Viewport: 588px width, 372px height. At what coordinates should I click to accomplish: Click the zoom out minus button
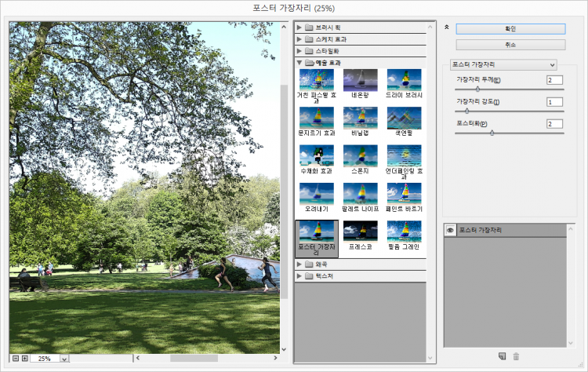coord(15,359)
